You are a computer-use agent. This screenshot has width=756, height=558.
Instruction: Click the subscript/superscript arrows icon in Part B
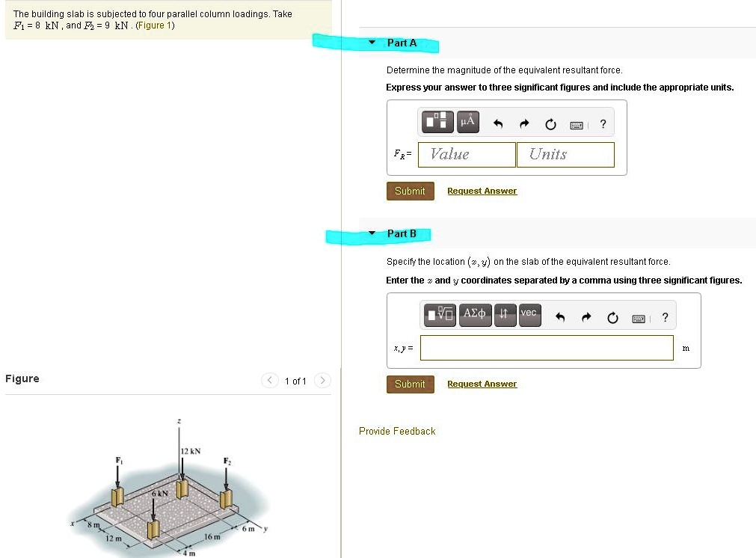505,315
